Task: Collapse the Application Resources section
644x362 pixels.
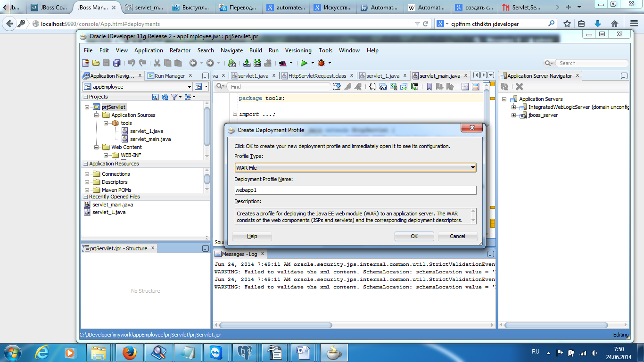Action: pyautogui.click(x=85, y=164)
